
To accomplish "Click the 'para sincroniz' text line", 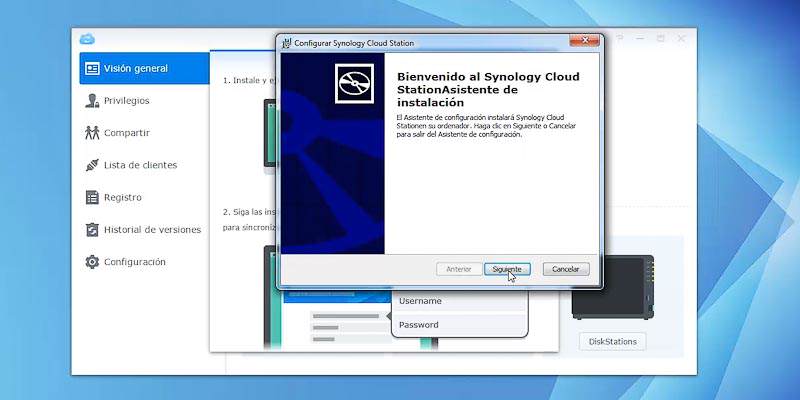I will coord(249,228).
